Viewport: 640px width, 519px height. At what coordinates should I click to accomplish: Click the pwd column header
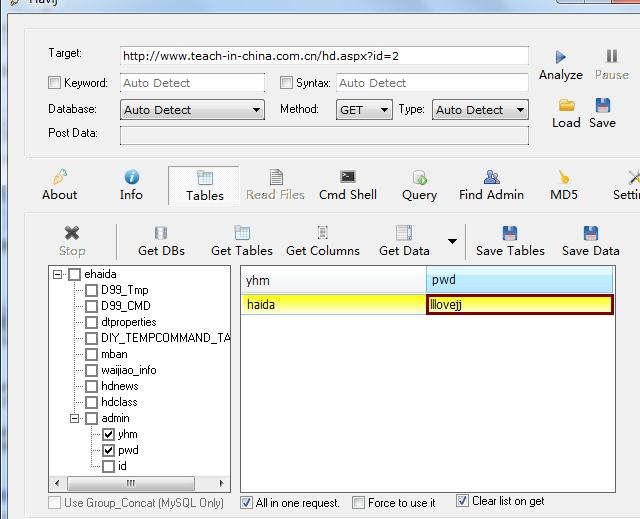519,280
